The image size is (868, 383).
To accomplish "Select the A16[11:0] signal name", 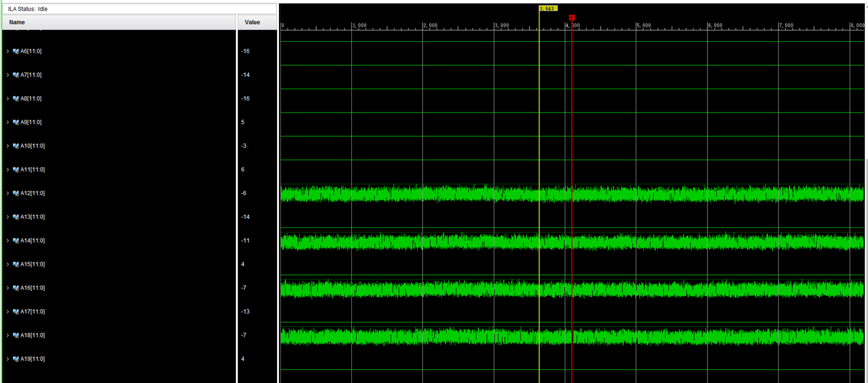I will tap(33, 289).
